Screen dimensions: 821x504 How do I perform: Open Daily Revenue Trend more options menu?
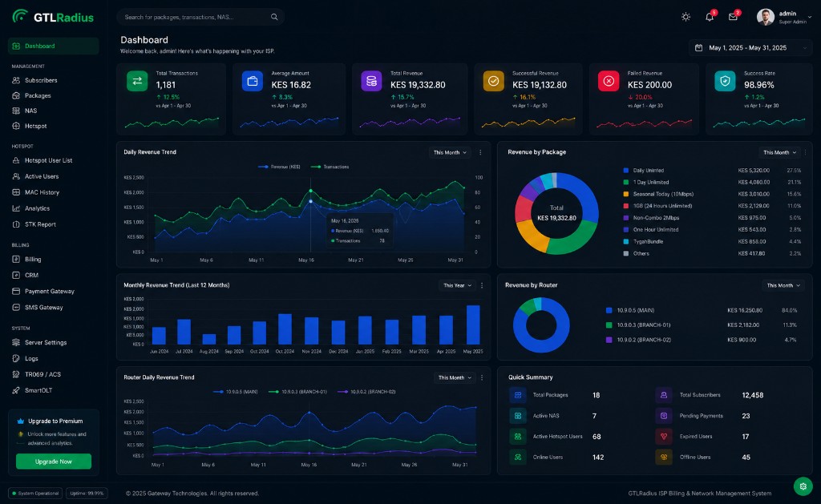(481, 152)
